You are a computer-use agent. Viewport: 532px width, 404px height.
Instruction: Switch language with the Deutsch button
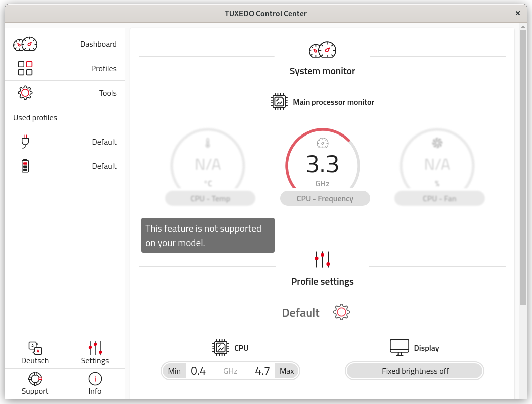click(x=35, y=353)
